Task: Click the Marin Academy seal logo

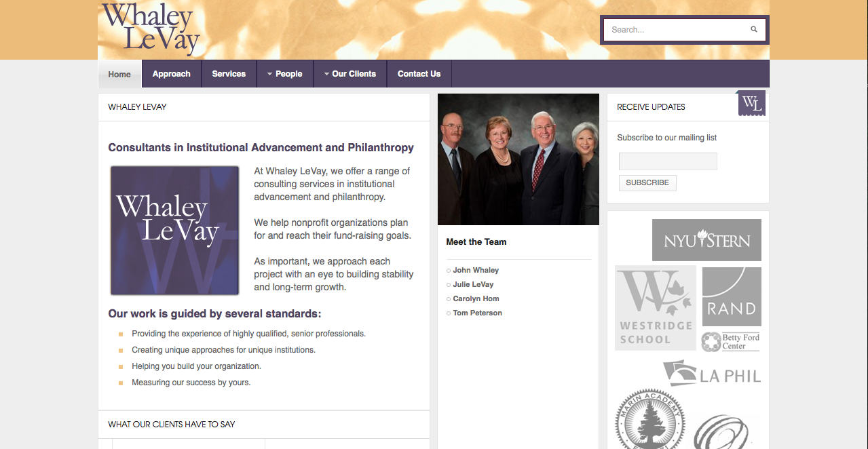Action: [x=649, y=418]
